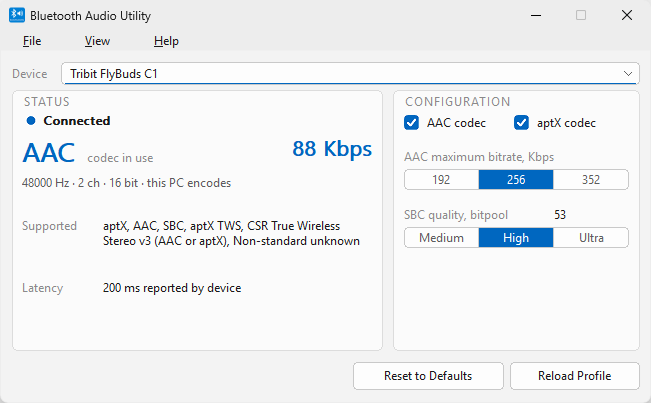Click the Bluetooth Audio Utility app icon

coord(17,15)
